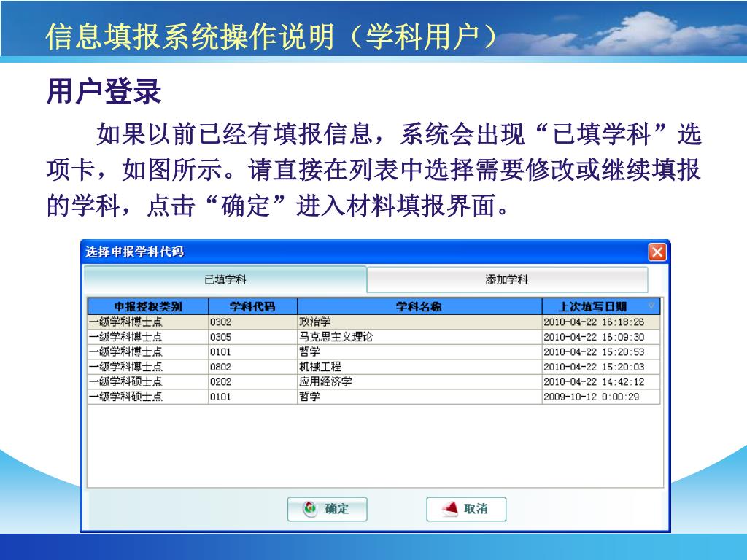747x560 pixels.
Task: Sort by 学科名称 column header
Action: (x=419, y=306)
